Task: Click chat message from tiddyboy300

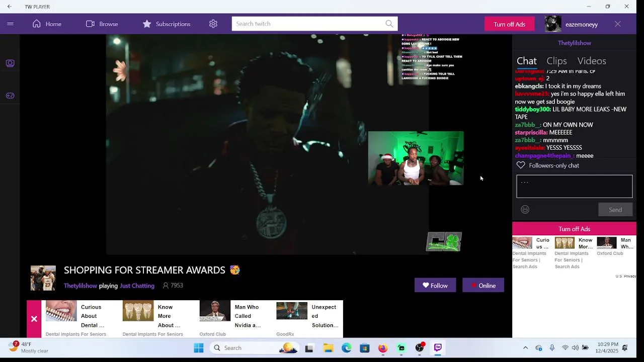Action: tap(571, 113)
